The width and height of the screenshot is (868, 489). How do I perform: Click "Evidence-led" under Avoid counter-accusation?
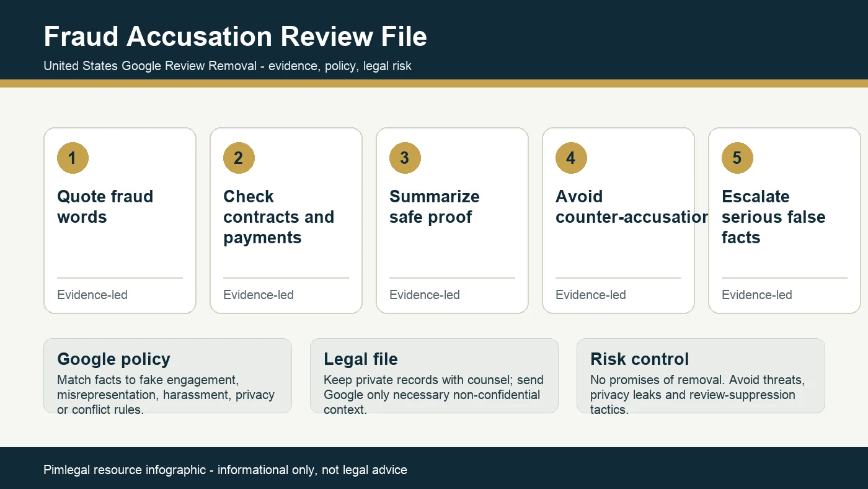click(591, 295)
